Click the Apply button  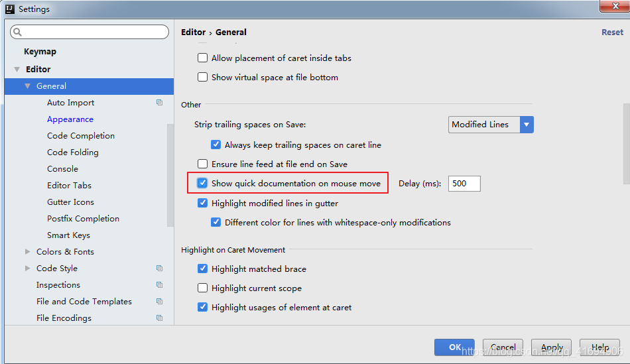pyautogui.click(x=551, y=347)
